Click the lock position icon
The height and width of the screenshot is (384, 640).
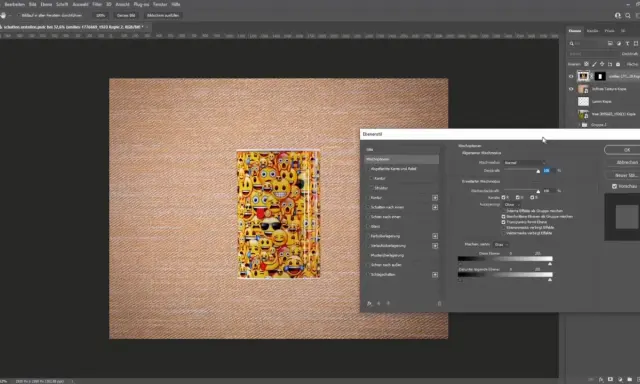[x=602, y=64]
